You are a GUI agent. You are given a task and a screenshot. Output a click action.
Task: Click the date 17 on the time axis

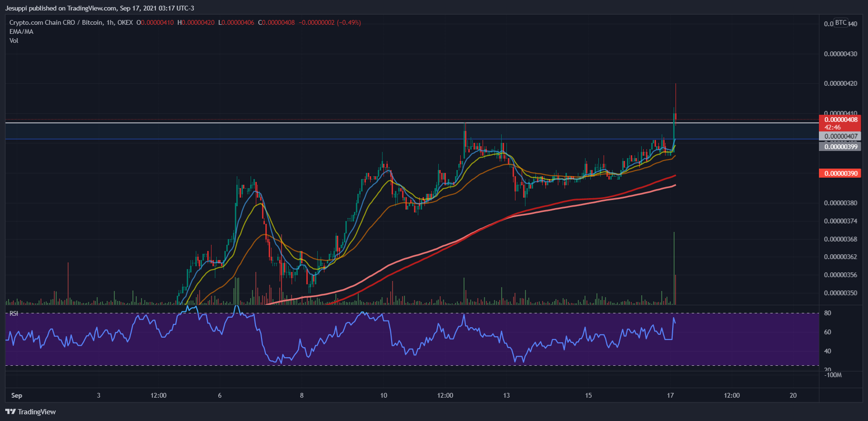(x=670, y=395)
